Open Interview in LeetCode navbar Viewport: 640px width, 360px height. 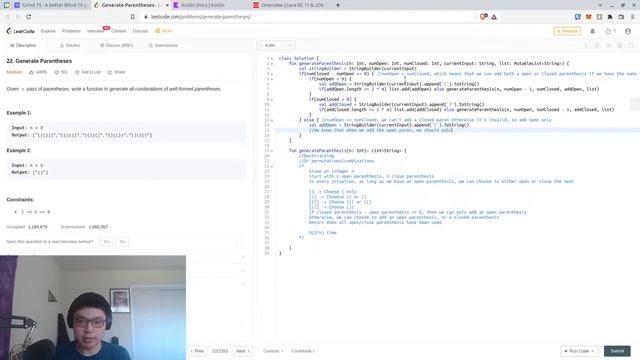coord(96,31)
